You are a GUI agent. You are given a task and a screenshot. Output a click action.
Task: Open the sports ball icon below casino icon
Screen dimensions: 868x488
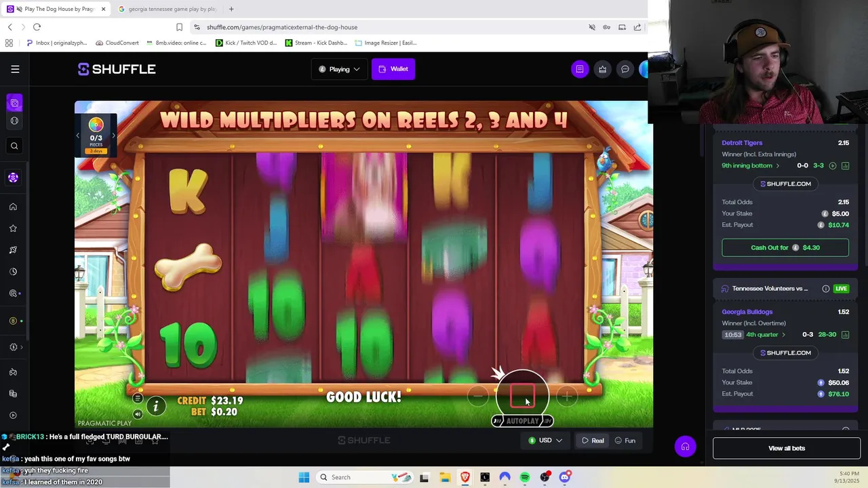(14, 121)
